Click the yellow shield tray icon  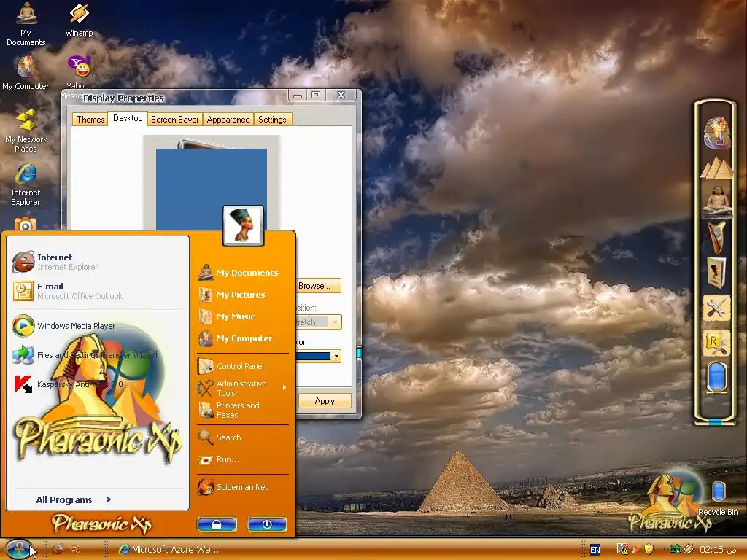click(x=649, y=549)
